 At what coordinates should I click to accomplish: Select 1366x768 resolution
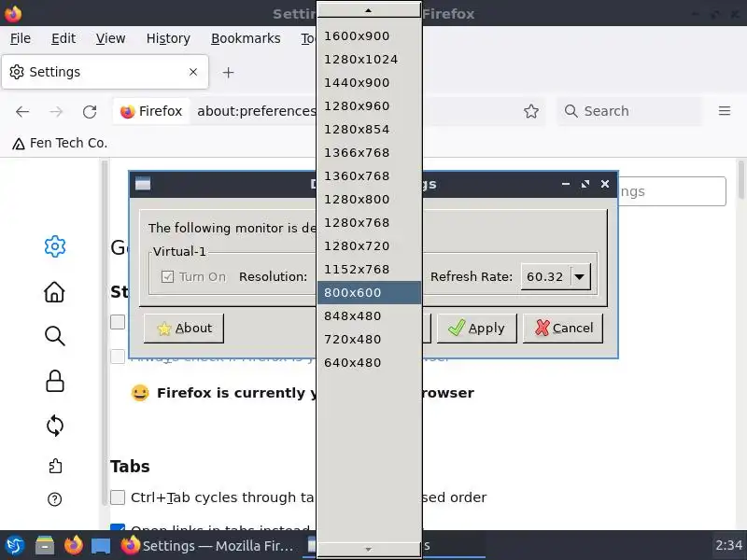[369, 153]
